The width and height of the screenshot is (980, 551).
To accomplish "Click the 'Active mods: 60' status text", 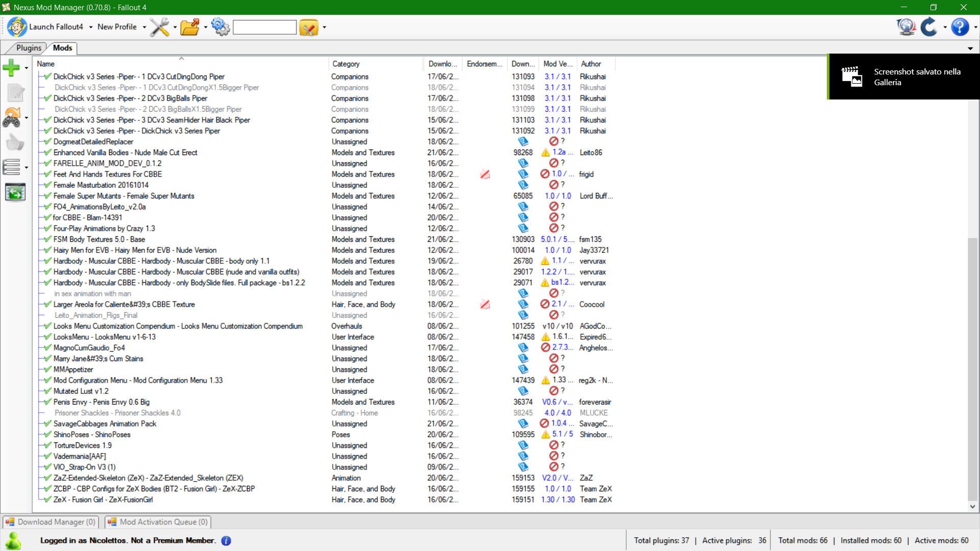I will [942, 541].
